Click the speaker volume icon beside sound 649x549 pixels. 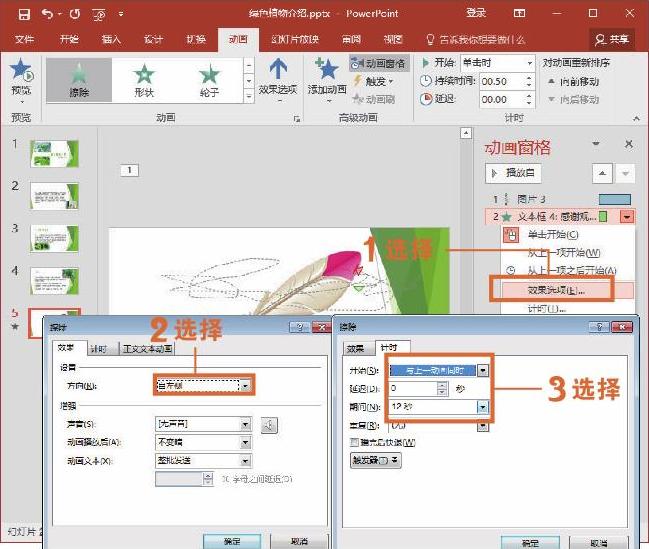click(269, 425)
